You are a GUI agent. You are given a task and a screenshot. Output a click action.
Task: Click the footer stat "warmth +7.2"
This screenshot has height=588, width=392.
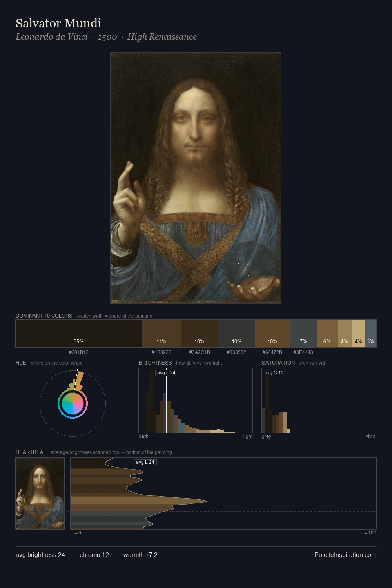click(x=140, y=555)
